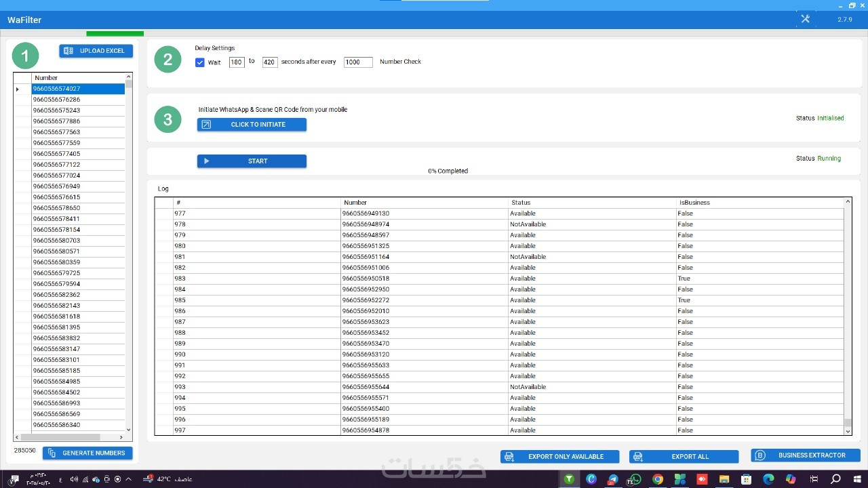The image size is (868, 488).
Task: Open Microsoft Store from the taskbar
Action: 746,479
